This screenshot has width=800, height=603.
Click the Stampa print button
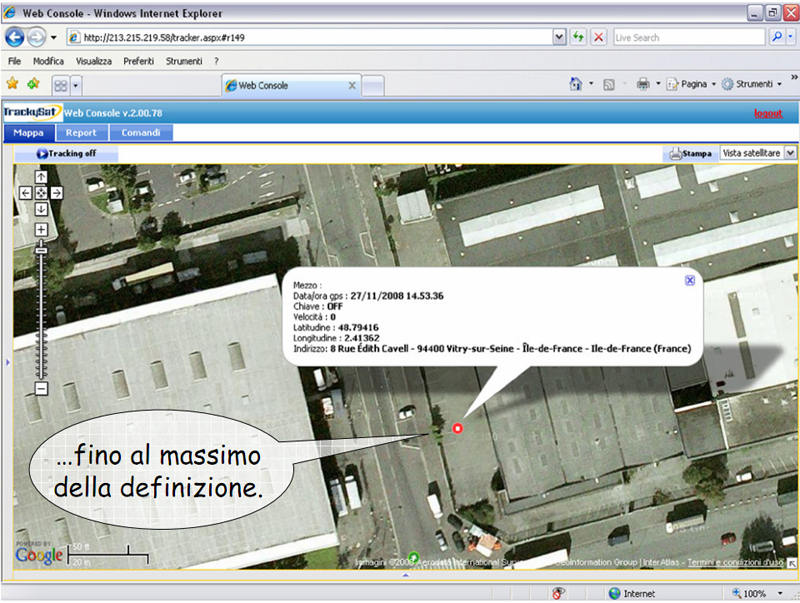[x=690, y=154]
